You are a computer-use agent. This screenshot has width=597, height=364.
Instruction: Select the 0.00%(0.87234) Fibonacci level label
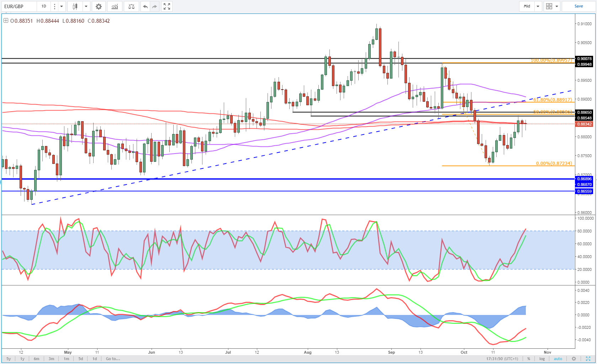pyautogui.click(x=554, y=164)
